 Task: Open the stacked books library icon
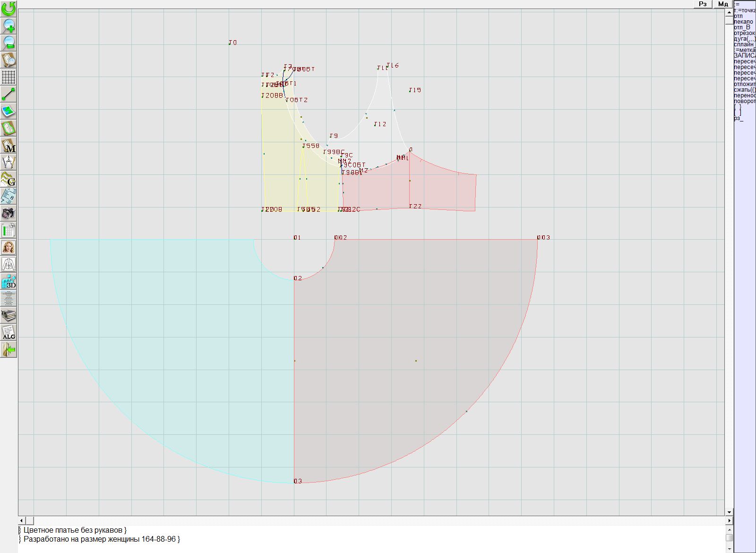pyautogui.click(x=9, y=315)
